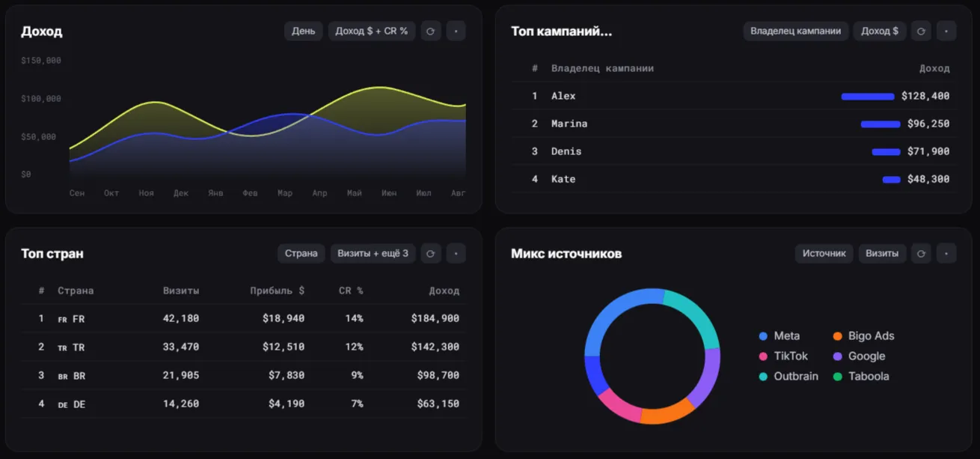The height and width of the screenshot is (459, 980).
Task: Click the Микс источников widget title
Action: pyautogui.click(x=566, y=254)
